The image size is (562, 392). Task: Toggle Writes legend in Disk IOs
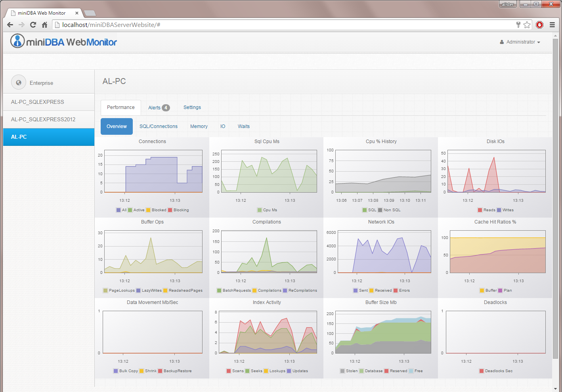[x=505, y=210]
